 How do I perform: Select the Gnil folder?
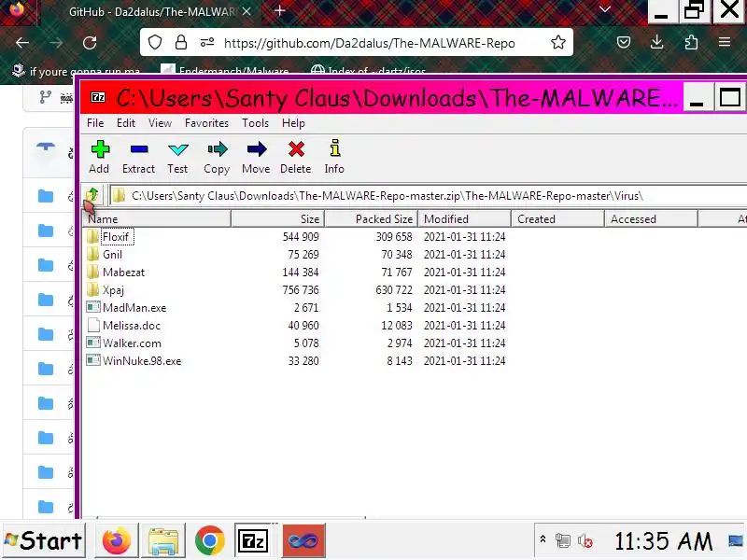pyautogui.click(x=112, y=254)
